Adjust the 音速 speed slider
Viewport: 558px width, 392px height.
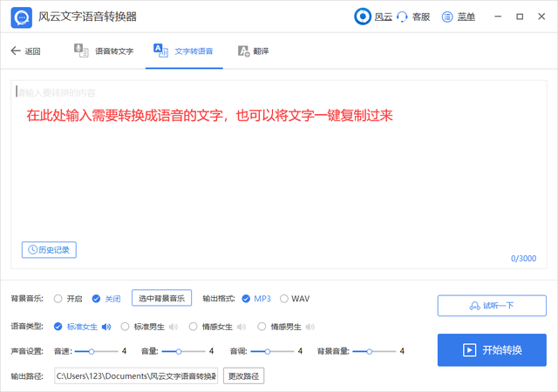point(96,351)
